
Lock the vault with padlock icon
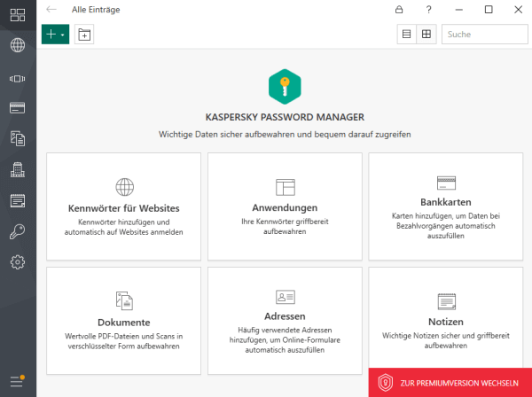click(x=399, y=10)
